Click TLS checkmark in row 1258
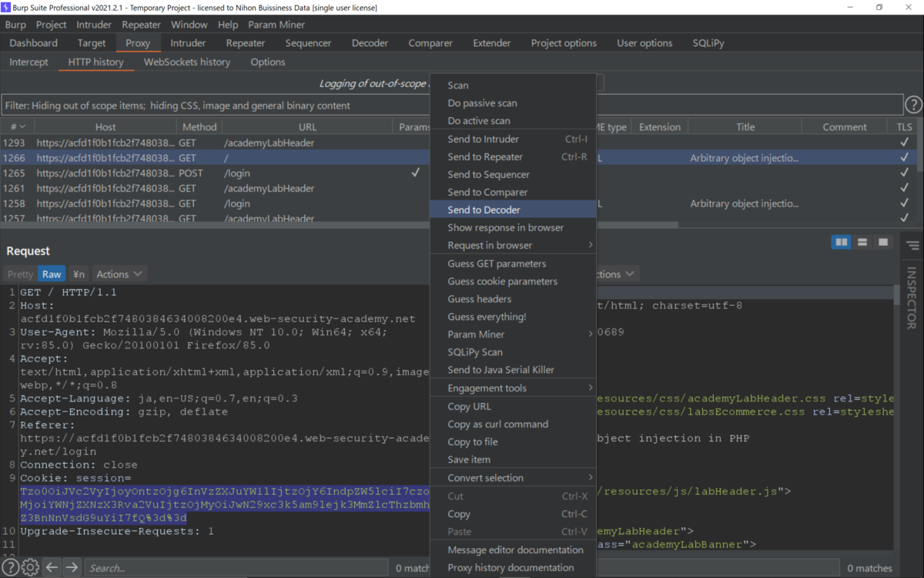Viewport: 924px width, 578px height. (904, 204)
